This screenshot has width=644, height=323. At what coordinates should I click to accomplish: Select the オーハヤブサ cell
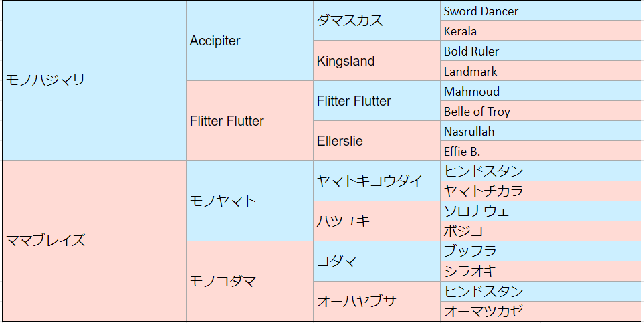pos(377,301)
